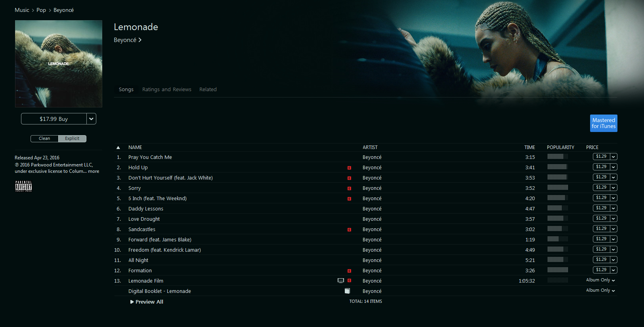The height and width of the screenshot is (327, 644).
Task: Click the 1:05:32 duration of Lemonade Film
Action: click(527, 281)
